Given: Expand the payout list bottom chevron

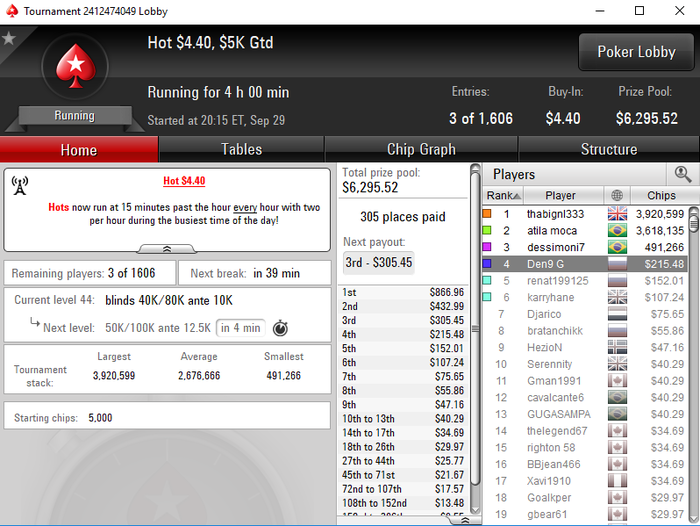Looking at the screenshot, I should [465, 521].
